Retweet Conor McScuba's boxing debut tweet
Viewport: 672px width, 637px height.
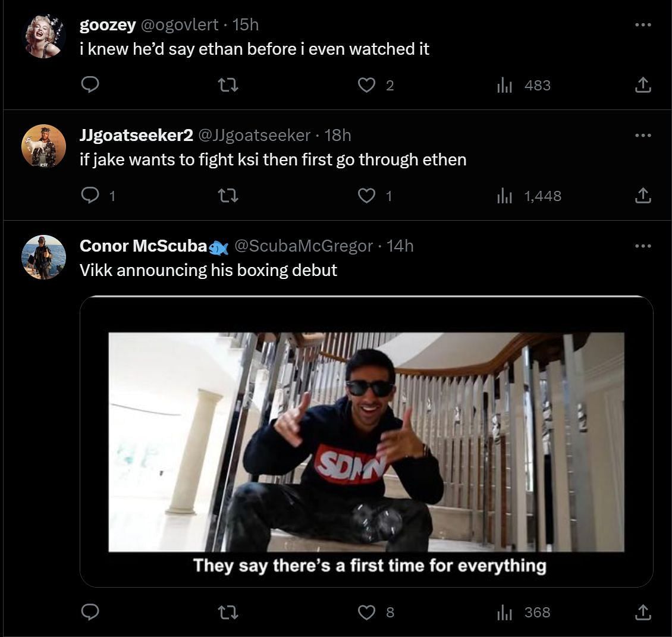click(x=228, y=612)
